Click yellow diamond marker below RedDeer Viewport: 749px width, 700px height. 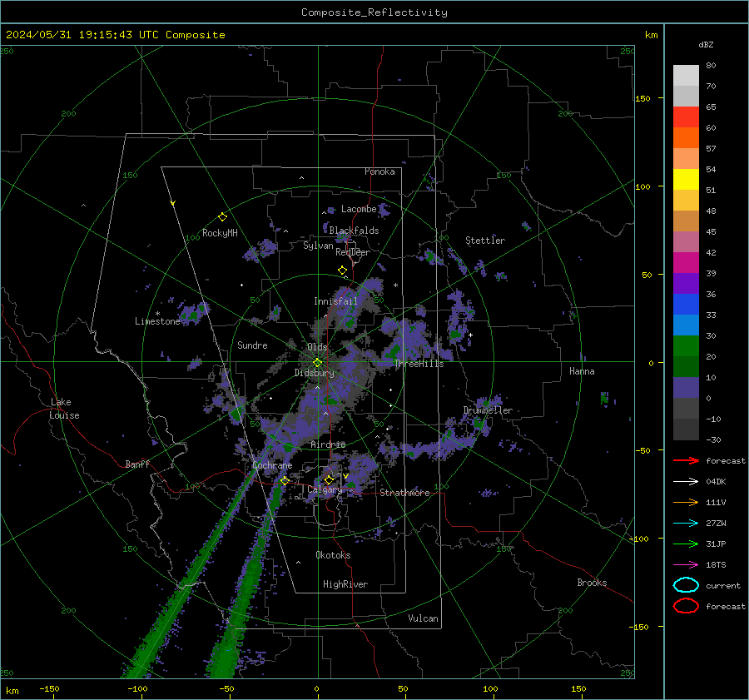(x=342, y=271)
